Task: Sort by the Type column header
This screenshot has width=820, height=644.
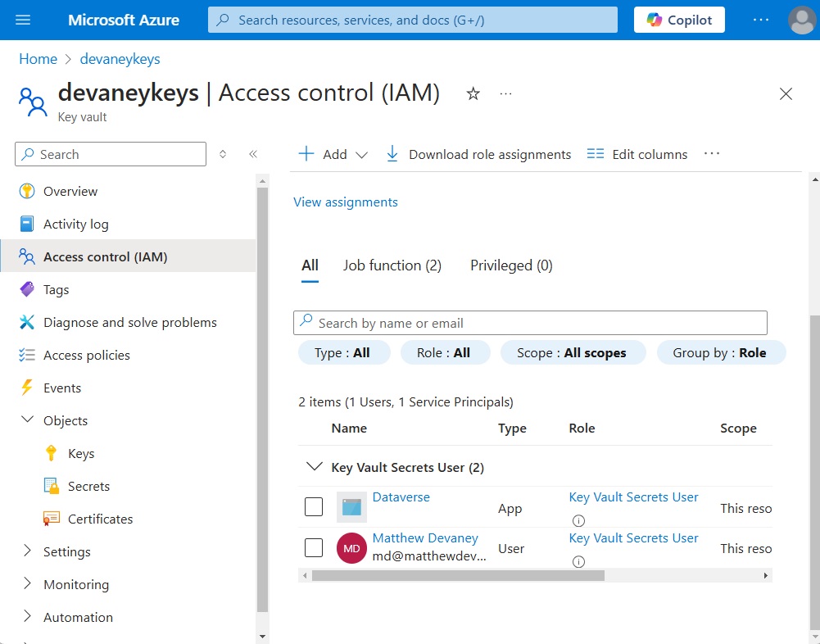Action: click(513, 429)
